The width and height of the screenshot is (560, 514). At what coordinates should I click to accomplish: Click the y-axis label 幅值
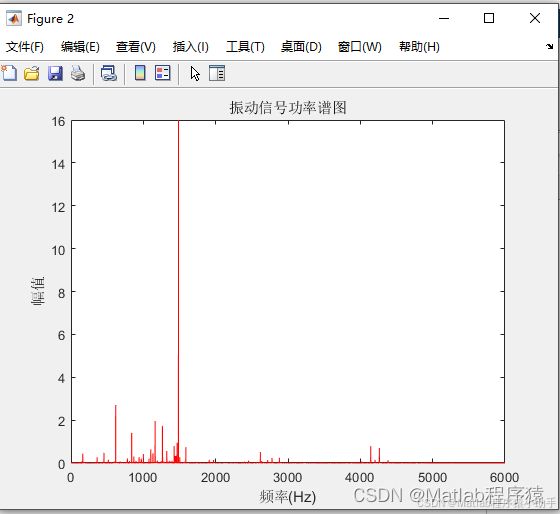(38, 291)
